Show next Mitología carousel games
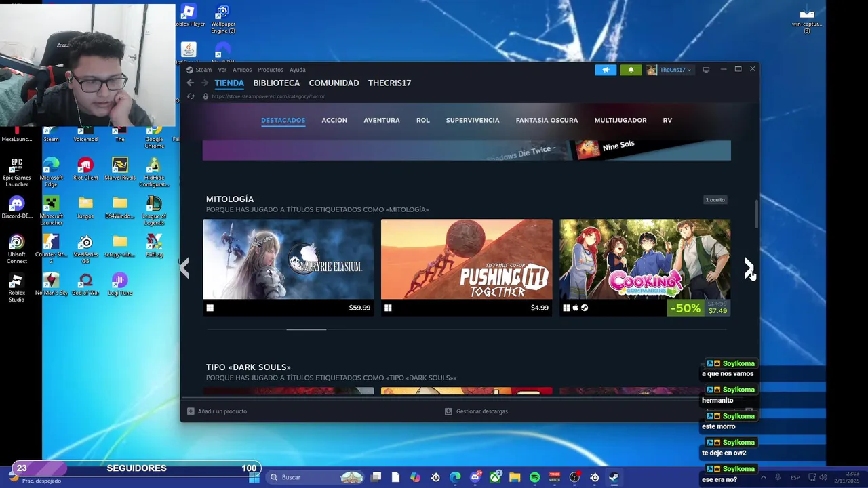The width and height of the screenshot is (868, 488). 747,267
